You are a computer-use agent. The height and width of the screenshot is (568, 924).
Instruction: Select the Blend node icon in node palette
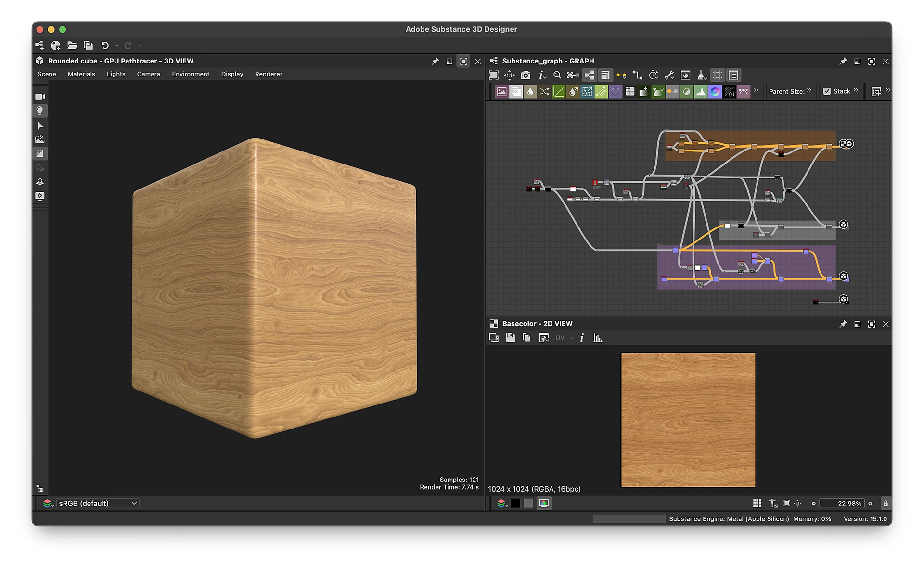[516, 91]
